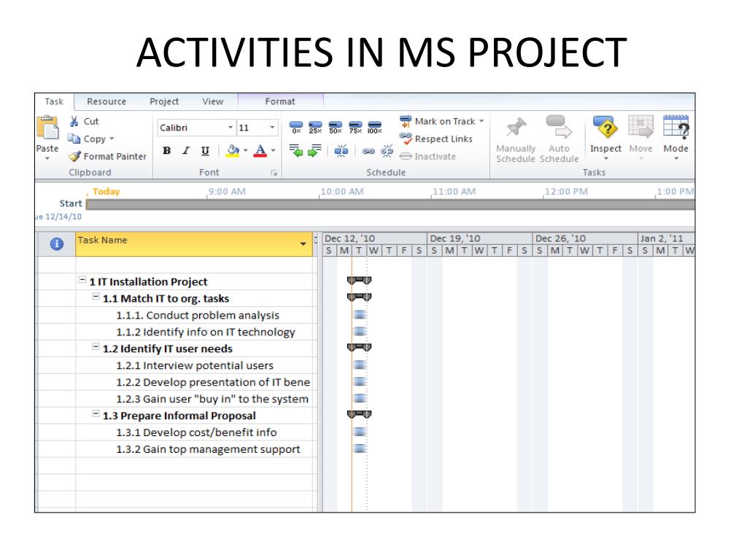Mark task 100% complete icon
747x560 pixels.
click(375, 128)
